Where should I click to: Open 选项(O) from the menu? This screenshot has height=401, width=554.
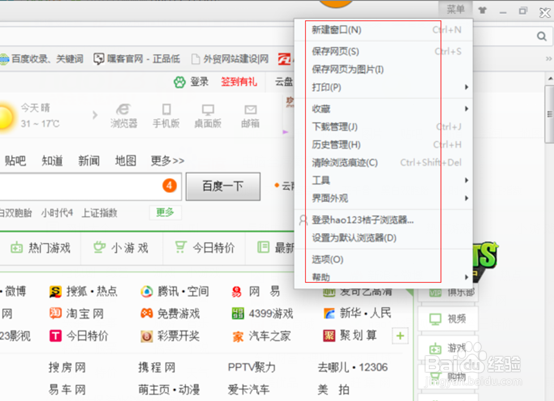pyautogui.click(x=384, y=259)
